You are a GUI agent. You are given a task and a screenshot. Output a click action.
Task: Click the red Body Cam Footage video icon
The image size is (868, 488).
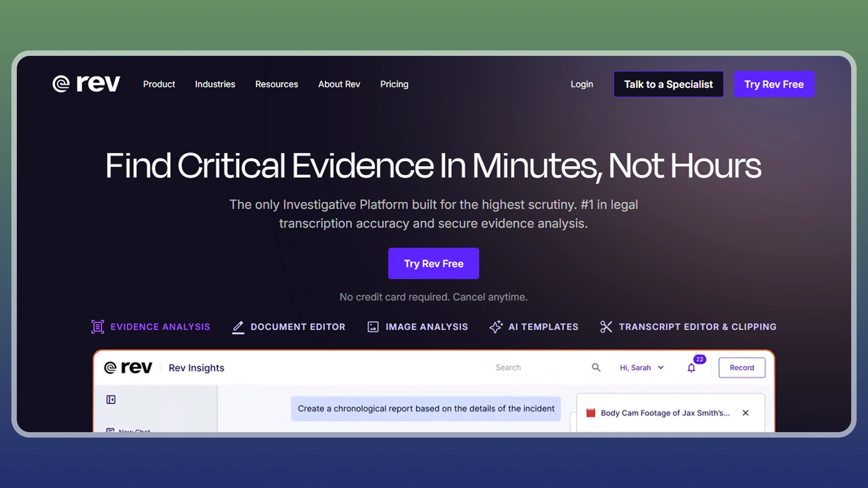pos(591,413)
